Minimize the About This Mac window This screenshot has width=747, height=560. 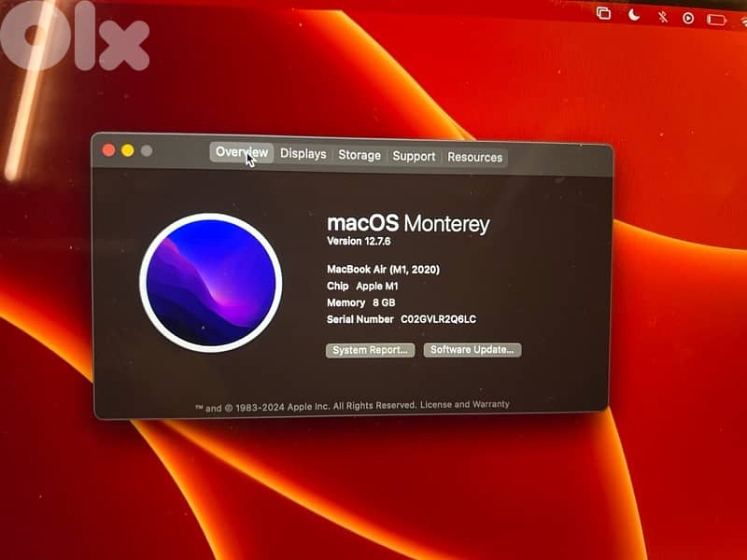tap(127, 150)
